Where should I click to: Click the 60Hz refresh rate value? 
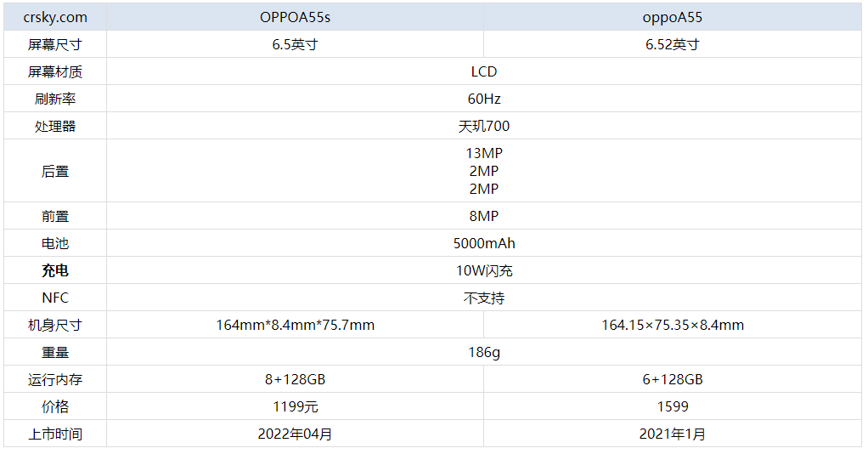click(483, 99)
